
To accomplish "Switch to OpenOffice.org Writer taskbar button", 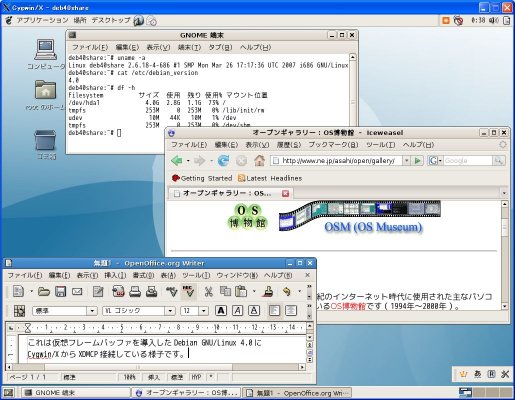I will [297, 393].
